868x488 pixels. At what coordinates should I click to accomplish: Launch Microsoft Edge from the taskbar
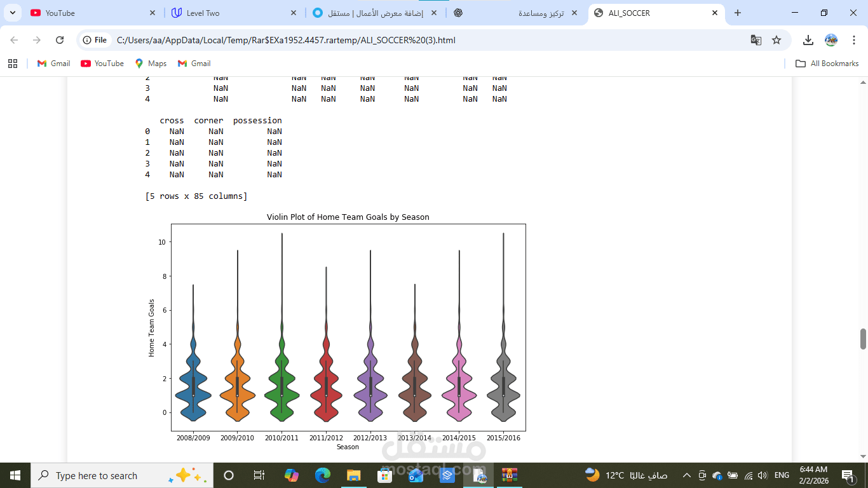click(x=322, y=475)
